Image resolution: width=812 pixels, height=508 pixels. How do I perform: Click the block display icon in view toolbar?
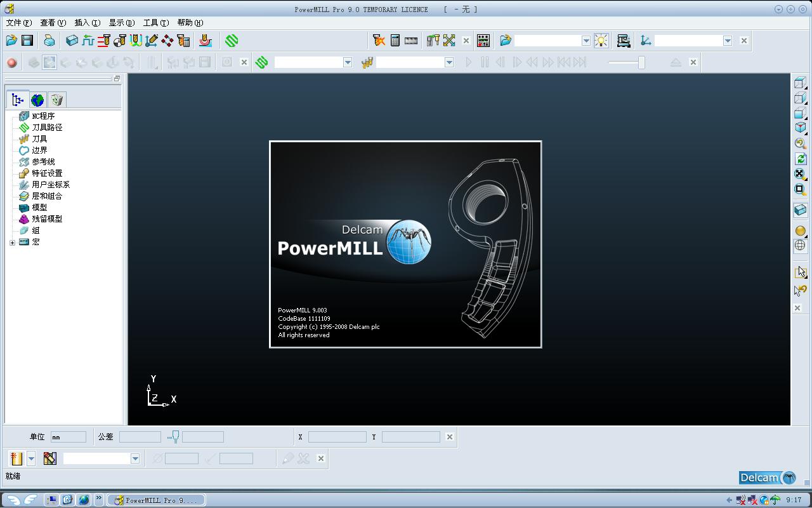tap(800, 210)
